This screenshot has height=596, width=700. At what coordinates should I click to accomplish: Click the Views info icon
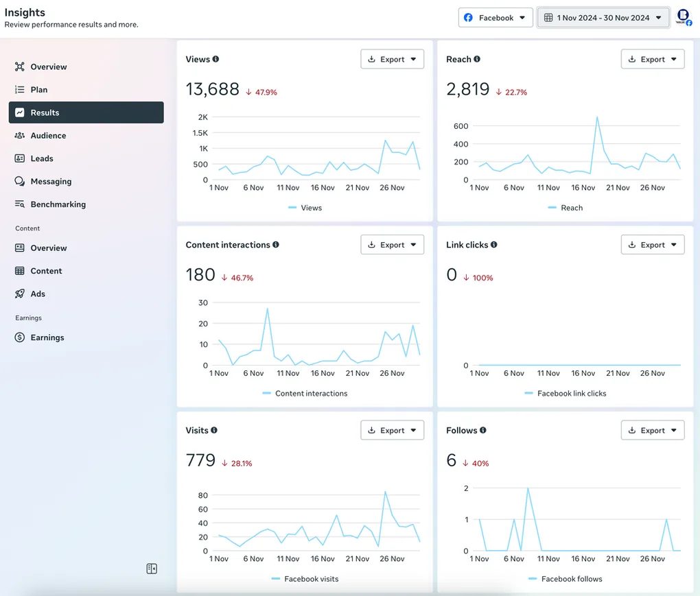click(x=215, y=59)
